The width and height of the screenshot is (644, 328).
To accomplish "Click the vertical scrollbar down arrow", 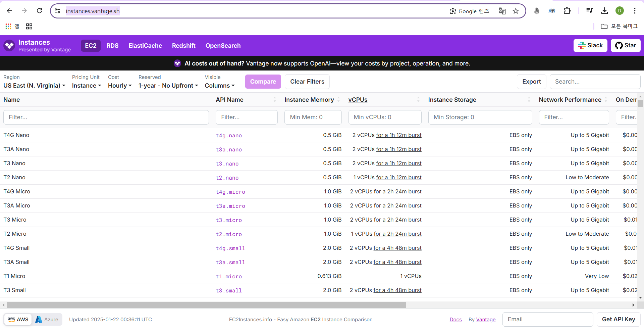I will (640, 297).
